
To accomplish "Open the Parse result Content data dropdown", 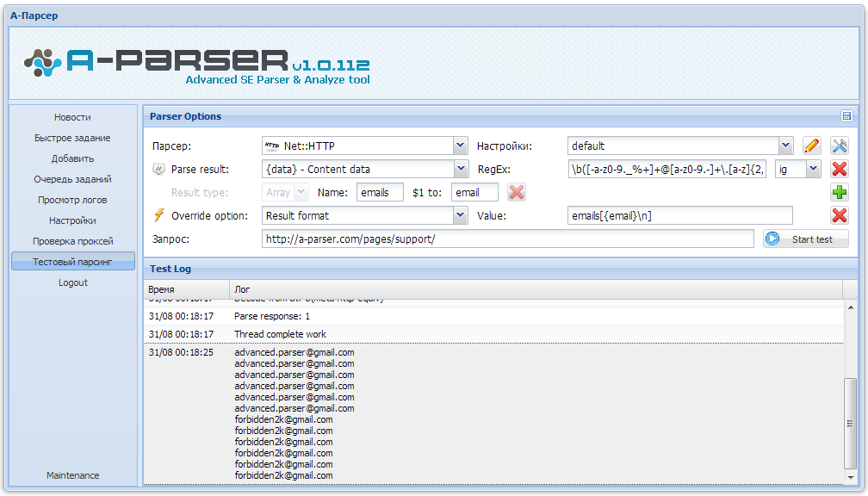I will click(x=461, y=170).
